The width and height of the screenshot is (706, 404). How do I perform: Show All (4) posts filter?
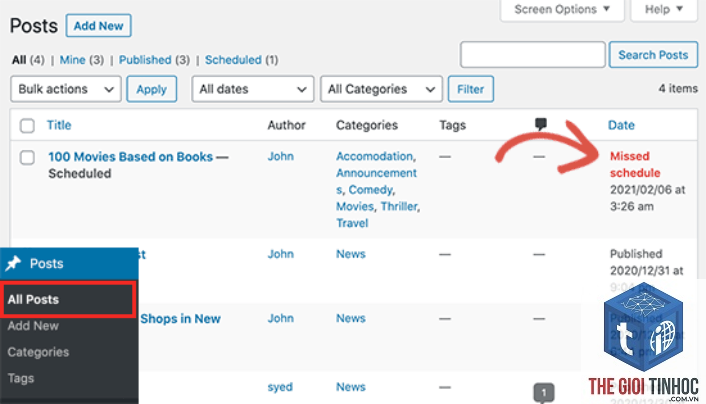pyautogui.click(x=28, y=60)
